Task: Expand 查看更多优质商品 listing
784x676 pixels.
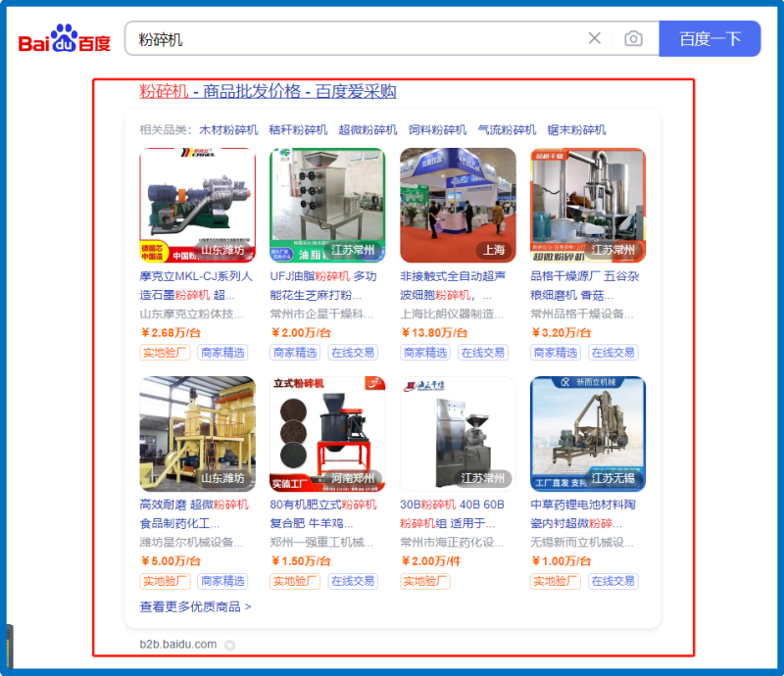Action: pos(195,606)
